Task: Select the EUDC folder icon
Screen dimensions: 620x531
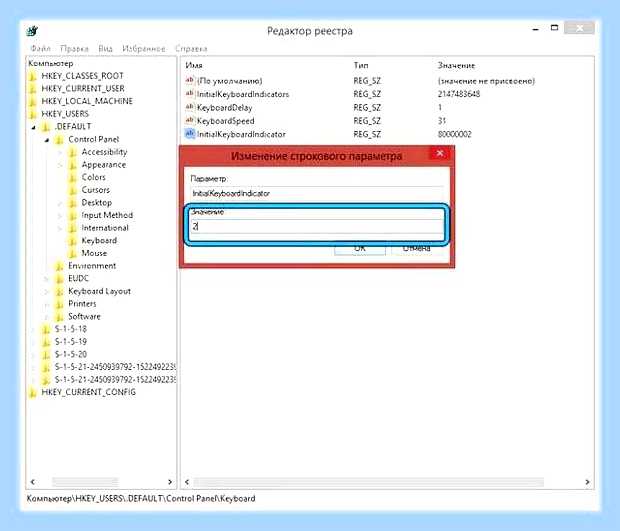Action: coord(59,278)
